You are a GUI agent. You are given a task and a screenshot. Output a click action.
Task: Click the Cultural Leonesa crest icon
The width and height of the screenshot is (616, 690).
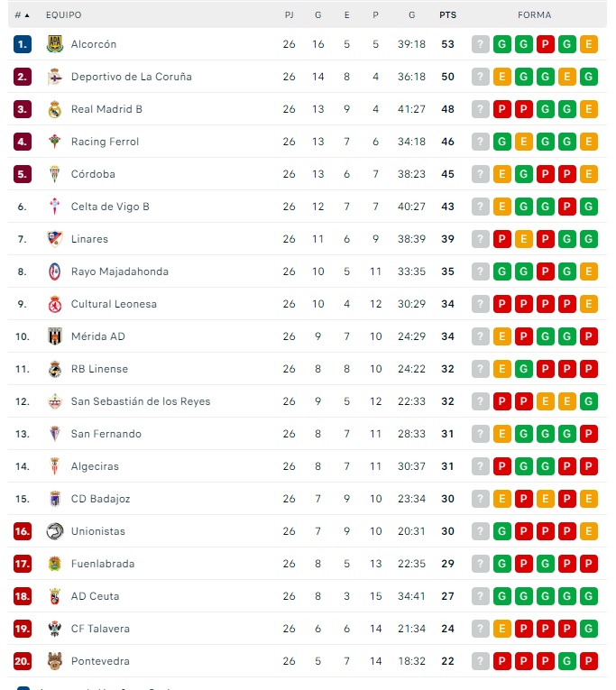[54, 304]
